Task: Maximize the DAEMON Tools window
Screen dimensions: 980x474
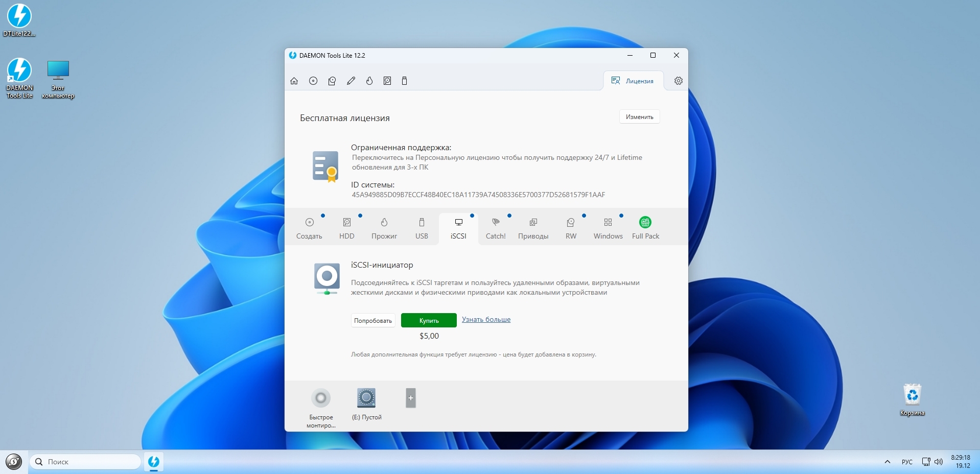Action: 653,55
